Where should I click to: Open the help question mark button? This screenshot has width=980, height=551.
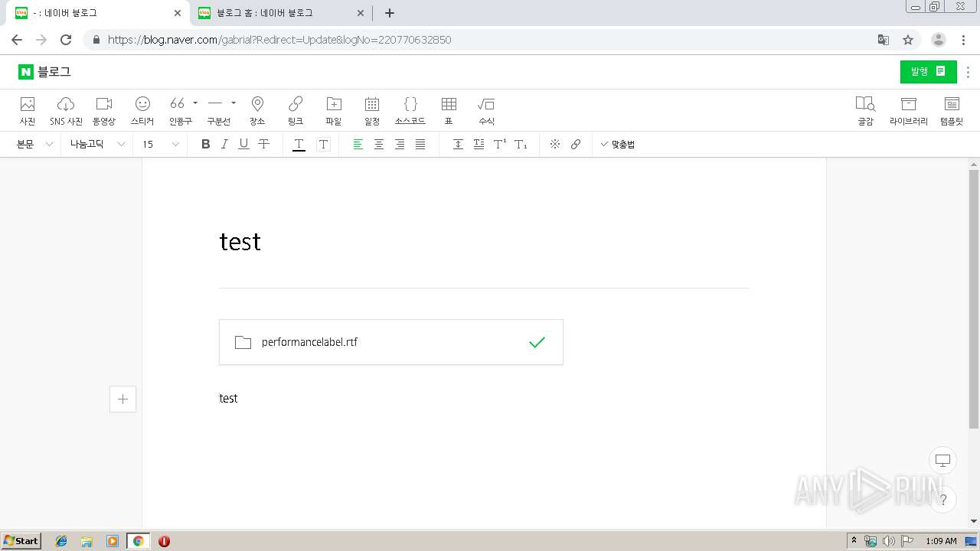pos(943,500)
